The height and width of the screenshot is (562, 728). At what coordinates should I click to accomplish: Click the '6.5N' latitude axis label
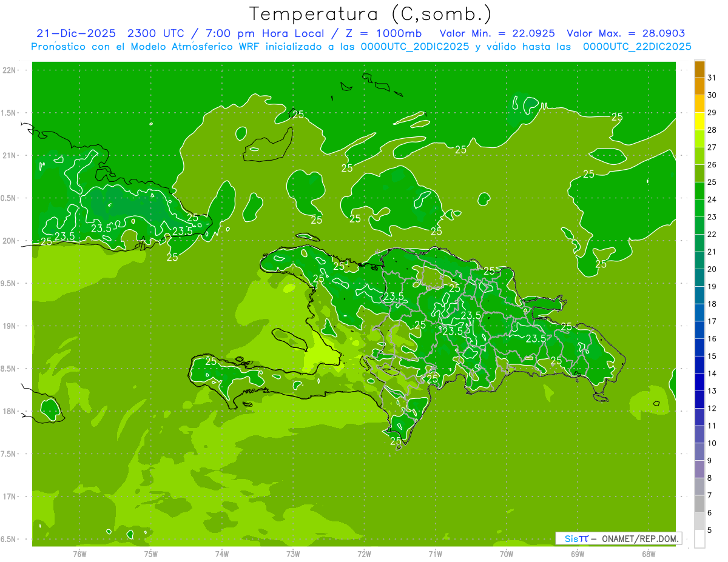tap(9, 540)
